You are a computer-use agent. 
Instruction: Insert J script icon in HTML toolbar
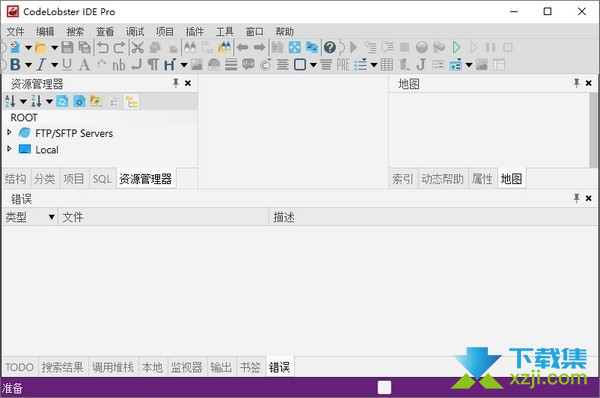click(421, 65)
